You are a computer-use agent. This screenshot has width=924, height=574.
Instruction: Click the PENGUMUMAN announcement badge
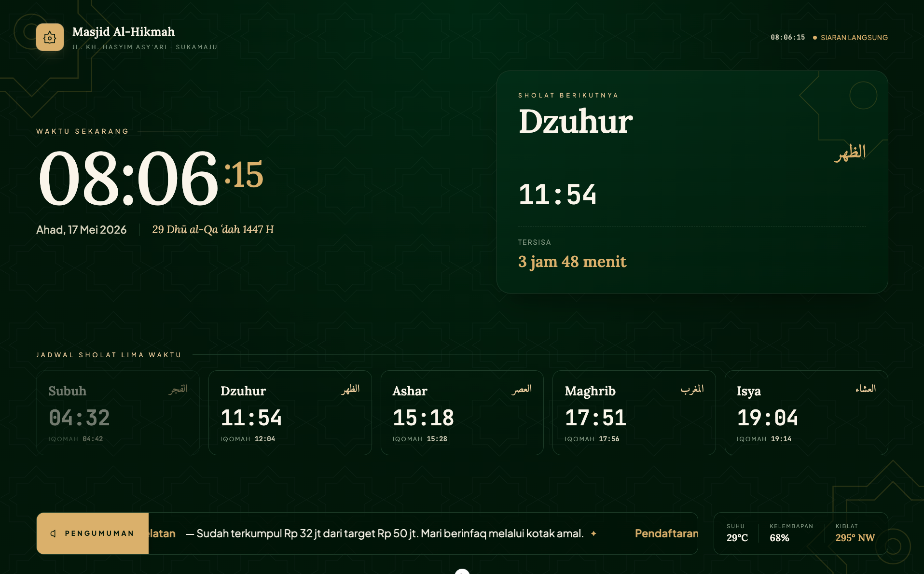pos(93,533)
